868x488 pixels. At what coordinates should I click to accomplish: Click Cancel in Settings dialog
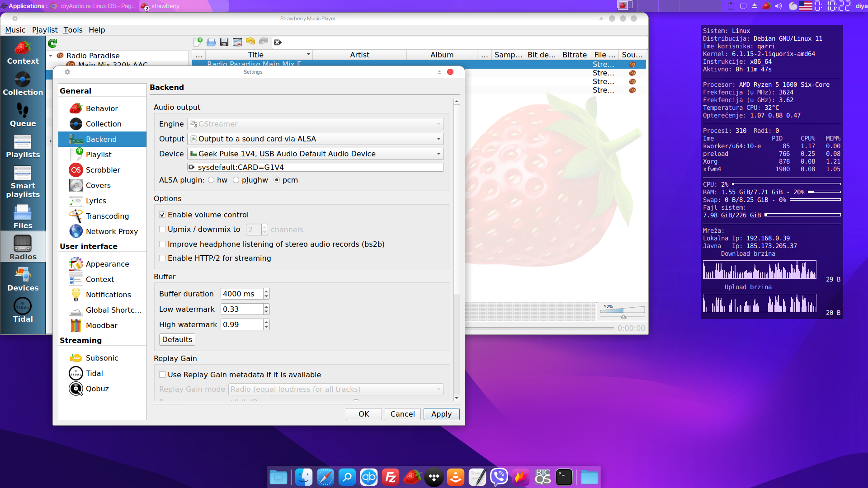pos(402,414)
